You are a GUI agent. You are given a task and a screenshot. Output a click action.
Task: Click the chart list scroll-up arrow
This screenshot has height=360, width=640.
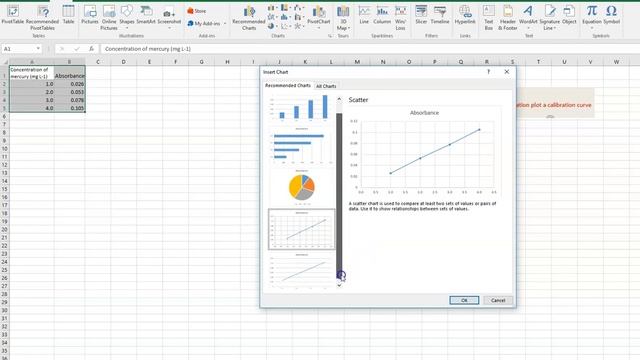[339, 99]
